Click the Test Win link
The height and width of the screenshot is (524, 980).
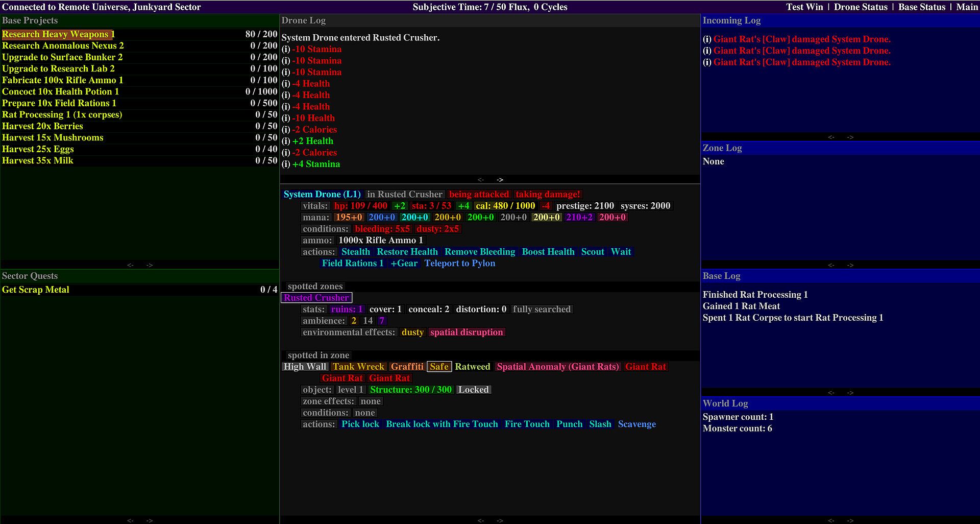(x=804, y=7)
